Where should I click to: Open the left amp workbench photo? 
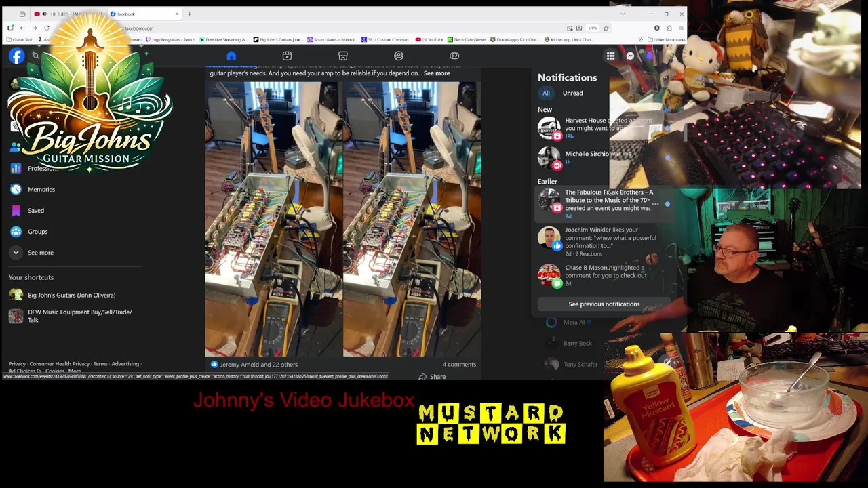point(273,219)
